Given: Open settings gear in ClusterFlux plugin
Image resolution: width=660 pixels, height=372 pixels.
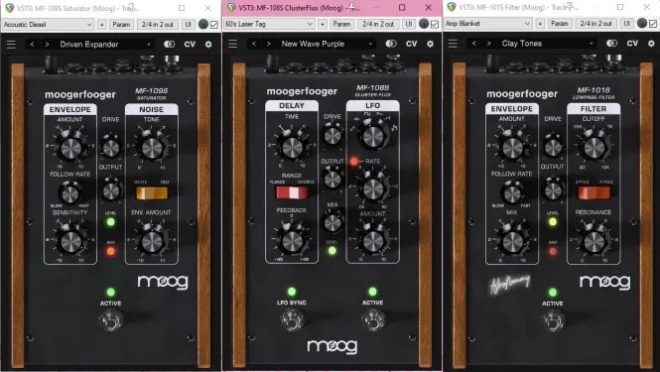Looking at the screenshot, I should (x=430, y=44).
